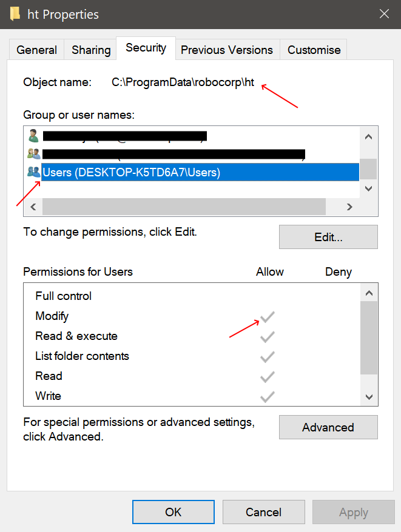401x532 pixels.
Task: Click the horizontal scrollbar in names list
Action: tap(184, 207)
